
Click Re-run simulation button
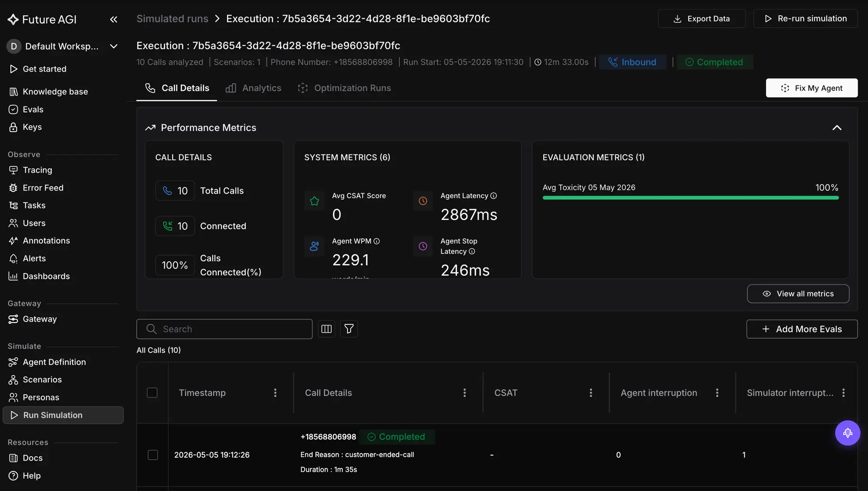point(806,19)
